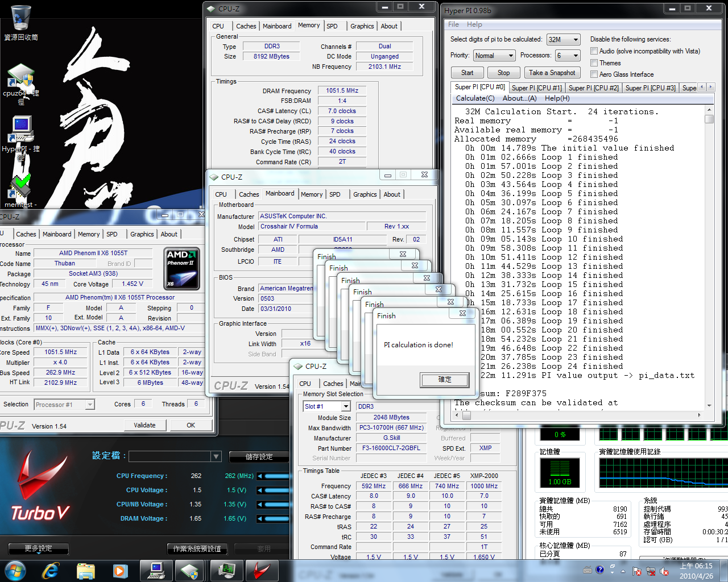Click the help question-mark icon in tray
The height and width of the screenshot is (582, 728).
pyautogui.click(x=600, y=570)
